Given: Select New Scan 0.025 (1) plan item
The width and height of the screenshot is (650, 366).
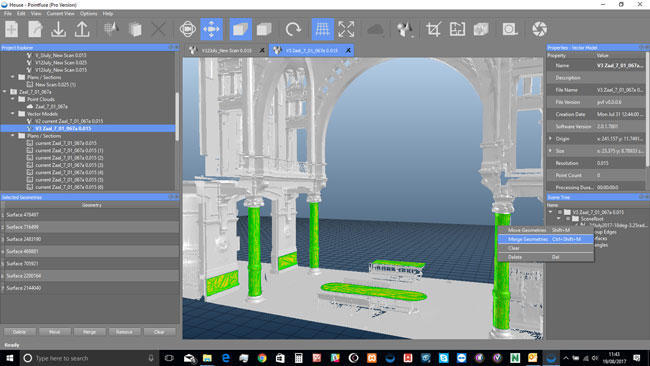Looking at the screenshot, I should pyautogui.click(x=55, y=85).
